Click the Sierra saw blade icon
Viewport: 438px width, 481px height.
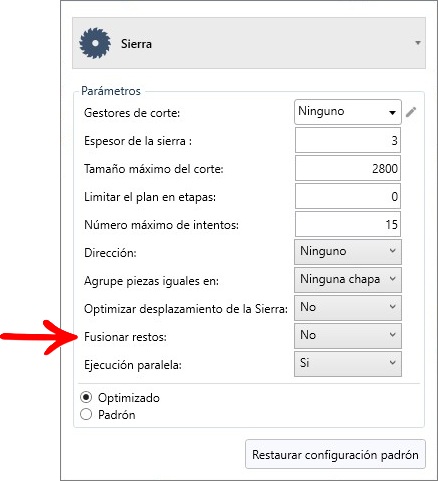tap(95, 43)
